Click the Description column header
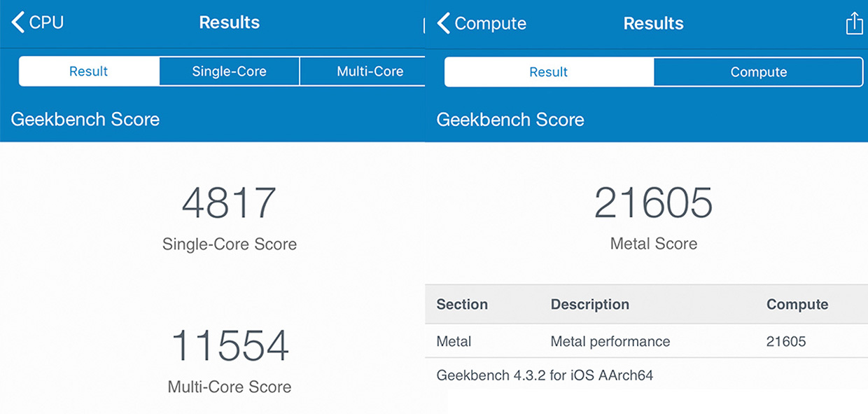Viewport: 868px width, 414px height. 590,305
